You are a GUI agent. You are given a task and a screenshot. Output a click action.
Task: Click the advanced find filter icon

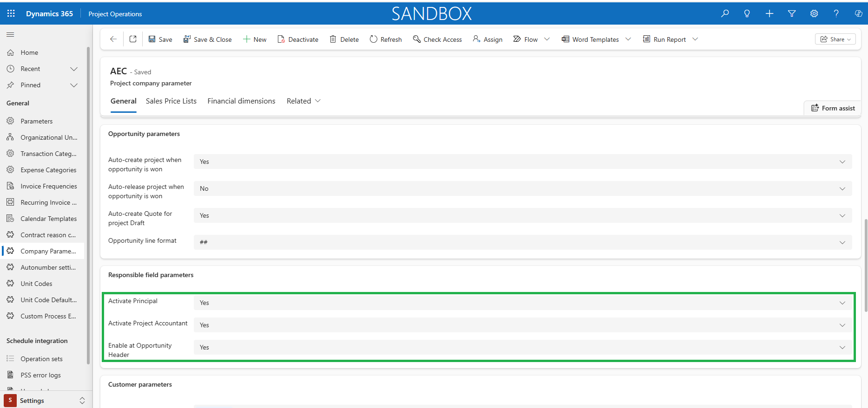[792, 13]
